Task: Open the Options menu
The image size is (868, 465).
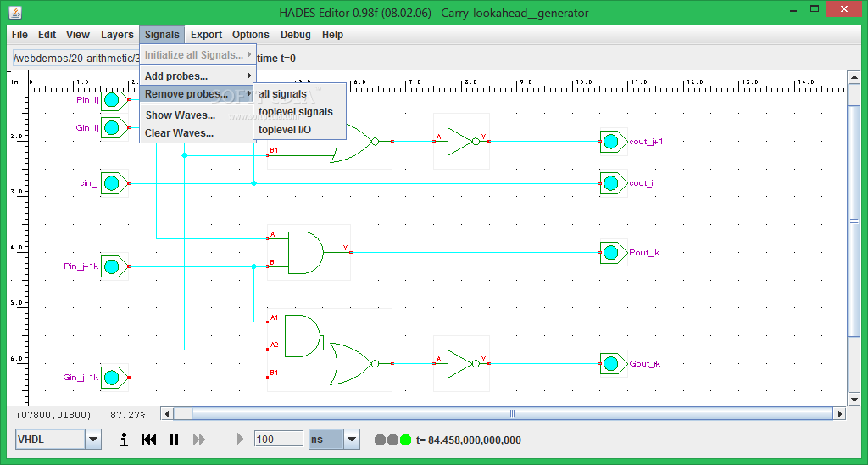Action: tap(250, 34)
